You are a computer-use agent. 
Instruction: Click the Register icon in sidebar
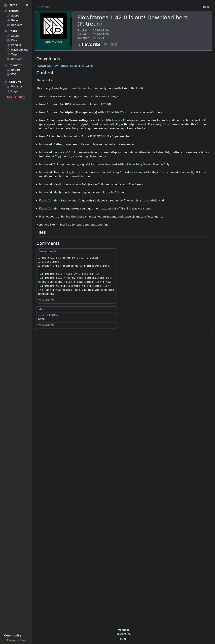coord(9,87)
